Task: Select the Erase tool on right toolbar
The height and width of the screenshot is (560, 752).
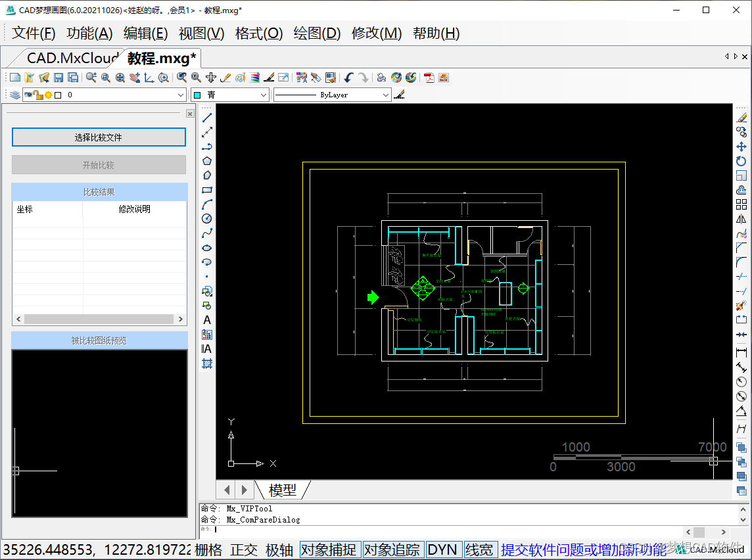Action: (x=741, y=118)
